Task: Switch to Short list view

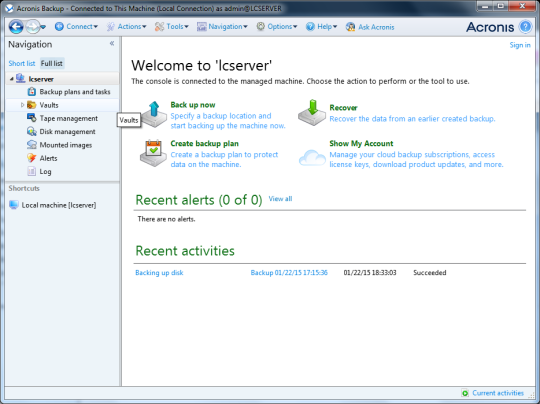Action: pos(22,63)
